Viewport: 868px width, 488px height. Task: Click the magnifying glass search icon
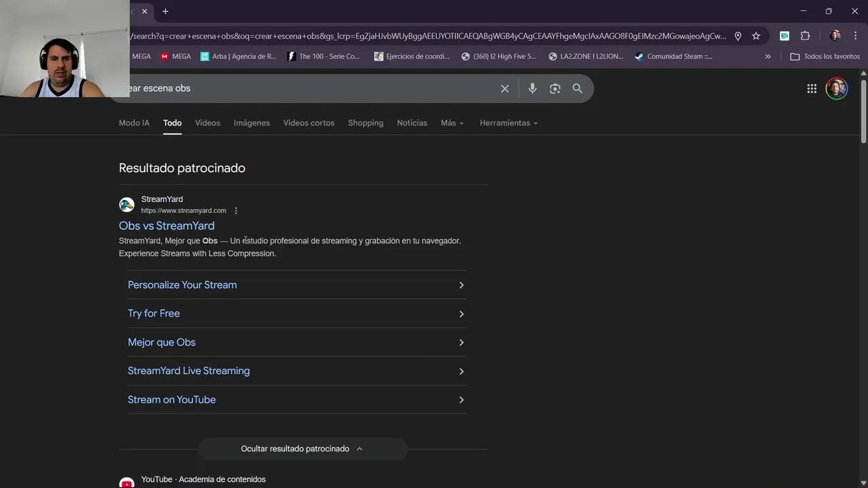click(x=577, y=89)
